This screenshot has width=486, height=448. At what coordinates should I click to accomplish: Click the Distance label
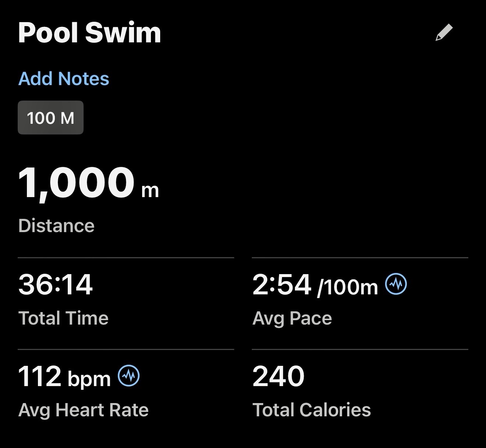click(x=56, y=225)
